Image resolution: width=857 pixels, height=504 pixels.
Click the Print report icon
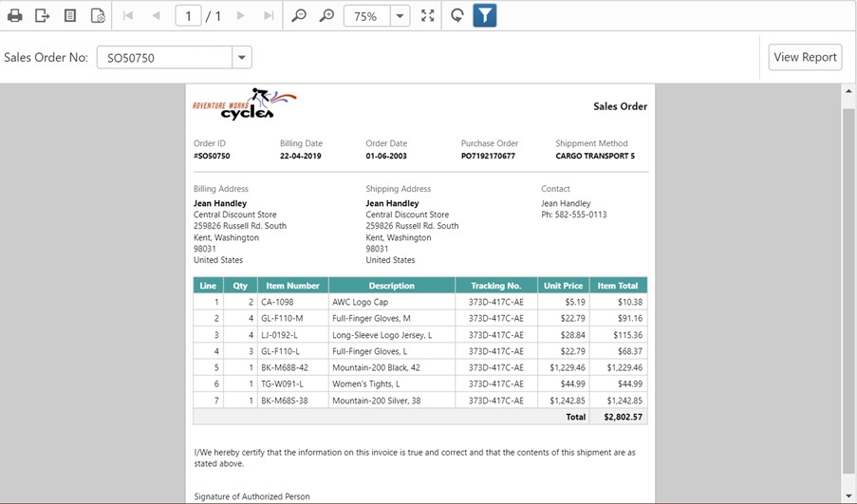(x=15, y=16)
